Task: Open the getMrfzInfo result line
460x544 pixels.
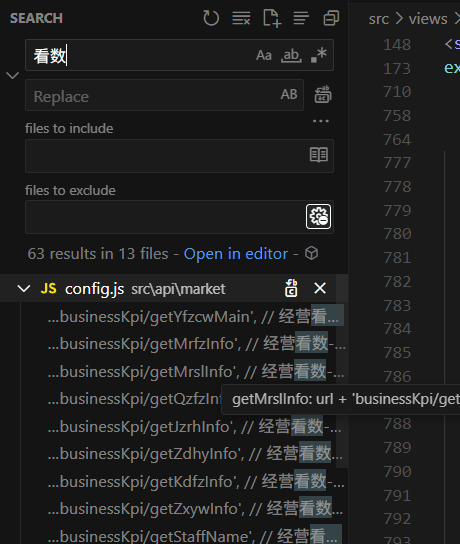Action: point(196,343)
